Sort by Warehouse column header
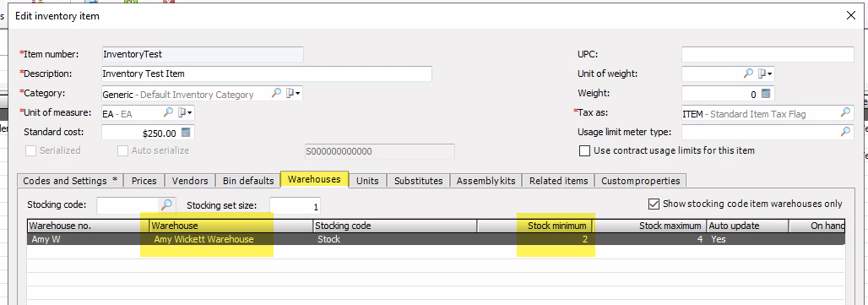 click(231, 226)
